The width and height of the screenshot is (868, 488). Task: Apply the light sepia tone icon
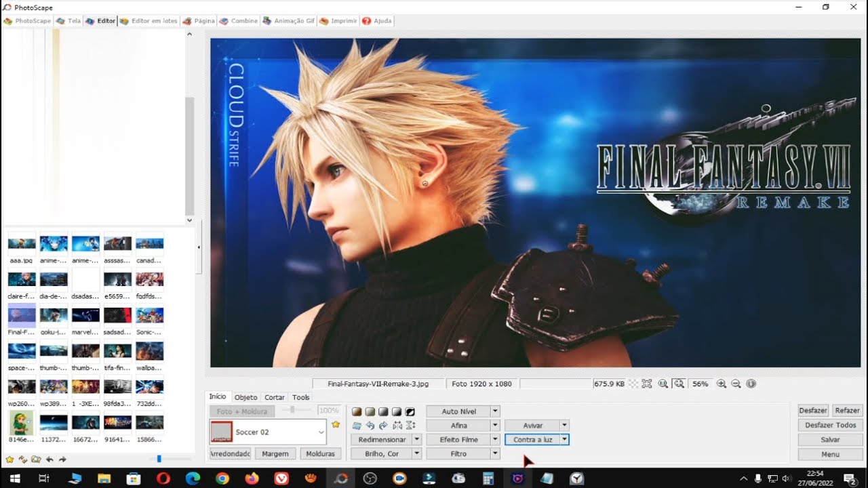point(370,411)
